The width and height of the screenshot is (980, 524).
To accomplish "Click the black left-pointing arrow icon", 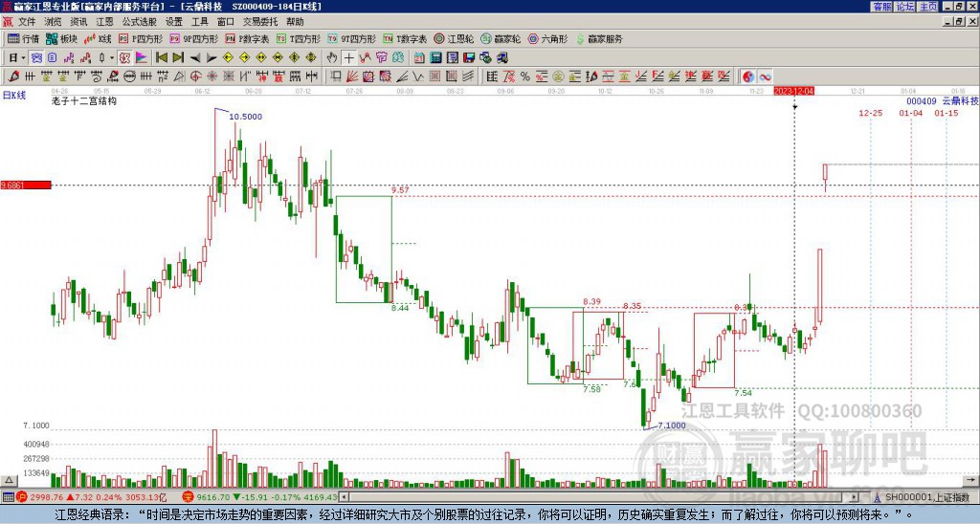I will (x=195, y=58).
